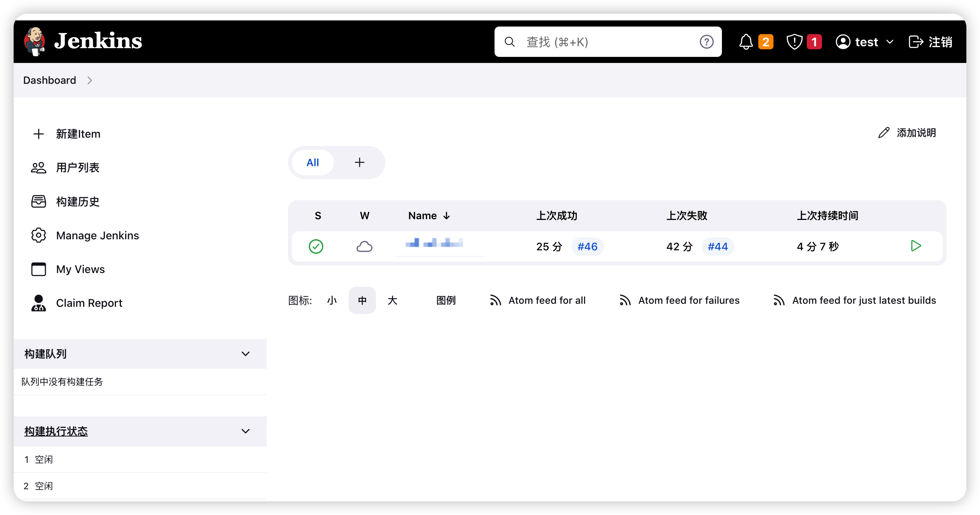
Task: Collapse the 构建队列 panel chevron
Action: (x=246, y=354)
